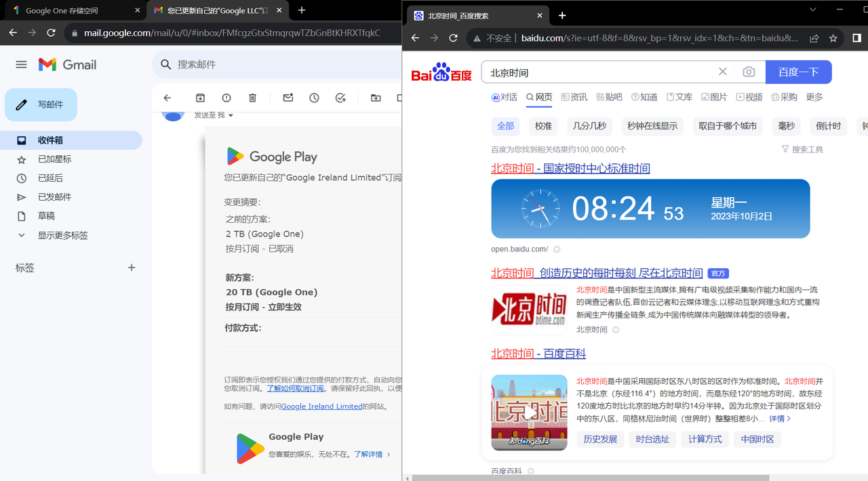Viewport: 868px width, 481px height.
Task: Delete the email with trash icon
Action: click(252, 98)
